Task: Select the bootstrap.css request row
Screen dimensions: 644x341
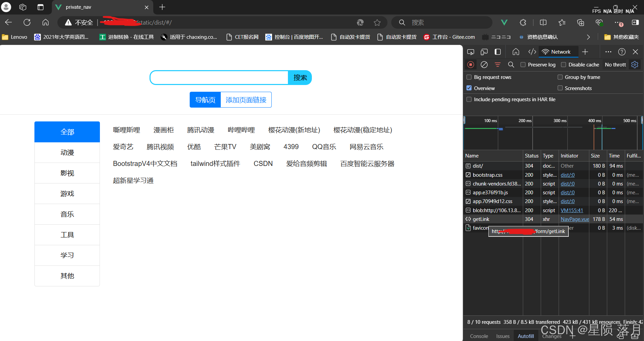Action: [x=553, y=175]
